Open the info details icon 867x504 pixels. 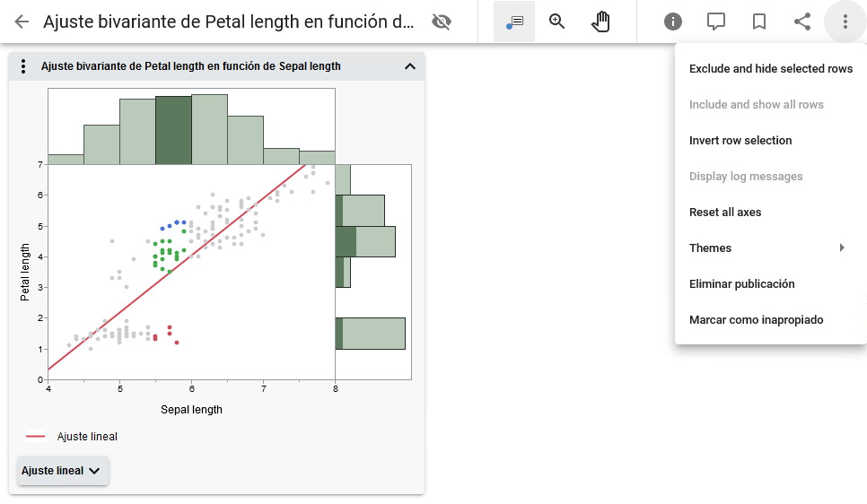pyautogui.click(x=673, y=22)
